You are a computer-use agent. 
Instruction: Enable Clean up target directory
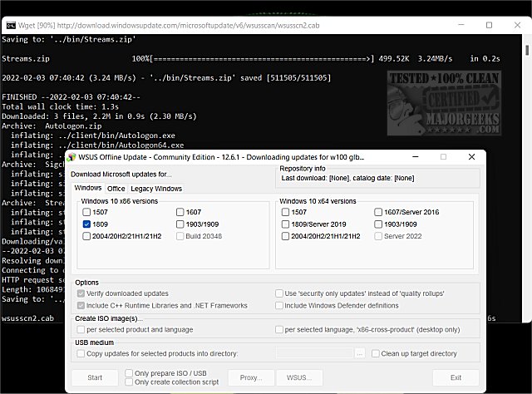tap(376, 353)
